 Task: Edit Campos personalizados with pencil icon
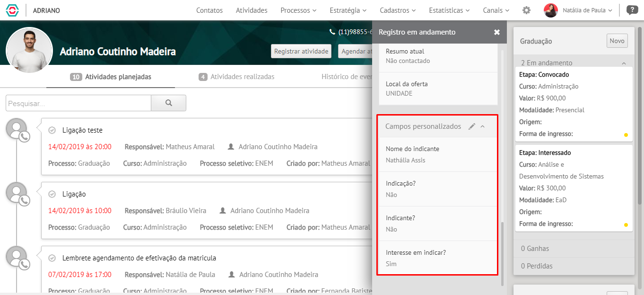(471, 126)
